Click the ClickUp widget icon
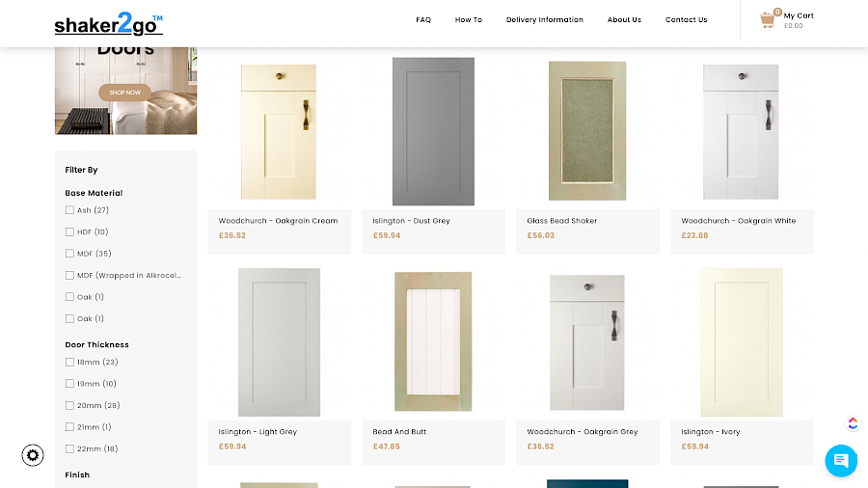The width and height of the screenshot is (868, 488). (x=853, y=423)
